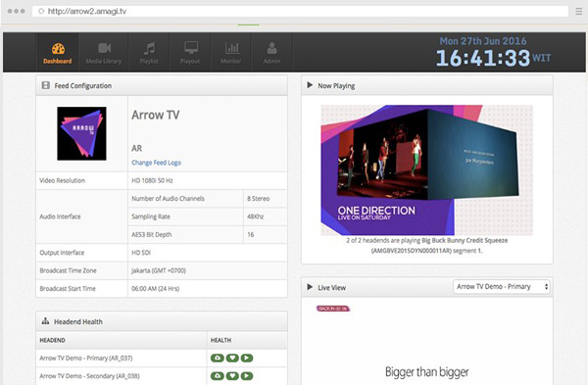Screen dimensions: 588x385
Task: Click the play health icon for Primary headend
Action: (x=247, y=358)
